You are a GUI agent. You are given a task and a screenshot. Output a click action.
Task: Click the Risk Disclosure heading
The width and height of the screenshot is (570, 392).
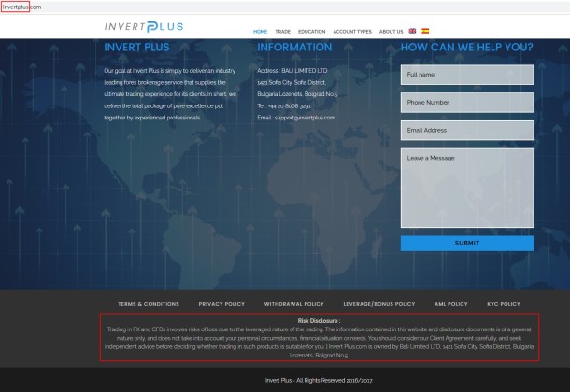319,321
